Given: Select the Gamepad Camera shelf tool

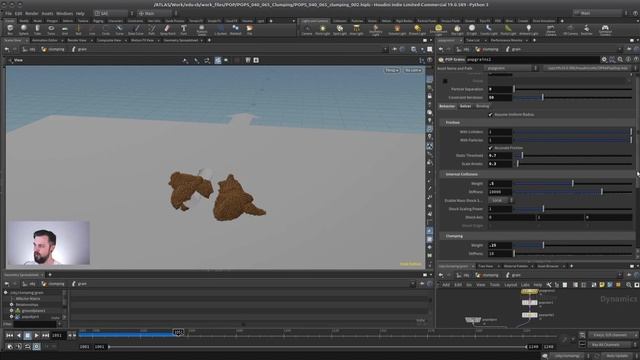Looking at the screenshot, I should [605, 30].
